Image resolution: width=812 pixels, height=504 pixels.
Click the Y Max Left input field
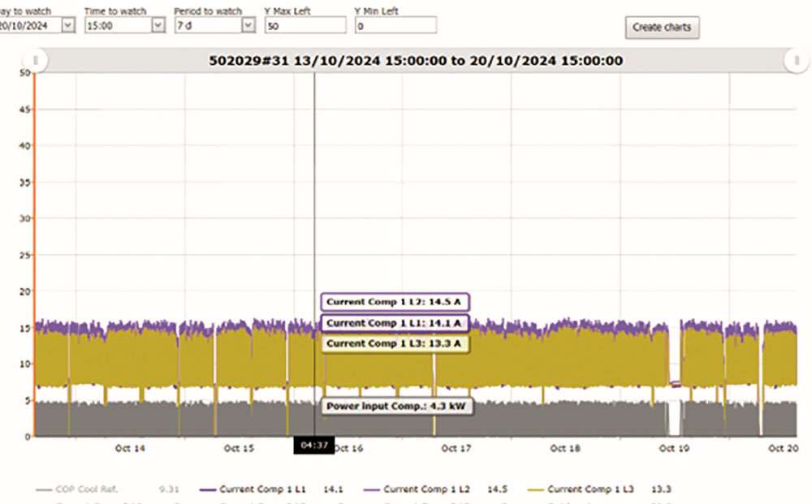point(305,26)
